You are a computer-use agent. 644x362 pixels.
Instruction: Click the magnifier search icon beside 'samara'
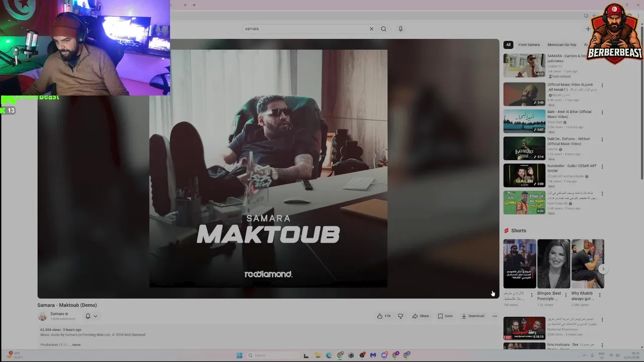[383, 29]
